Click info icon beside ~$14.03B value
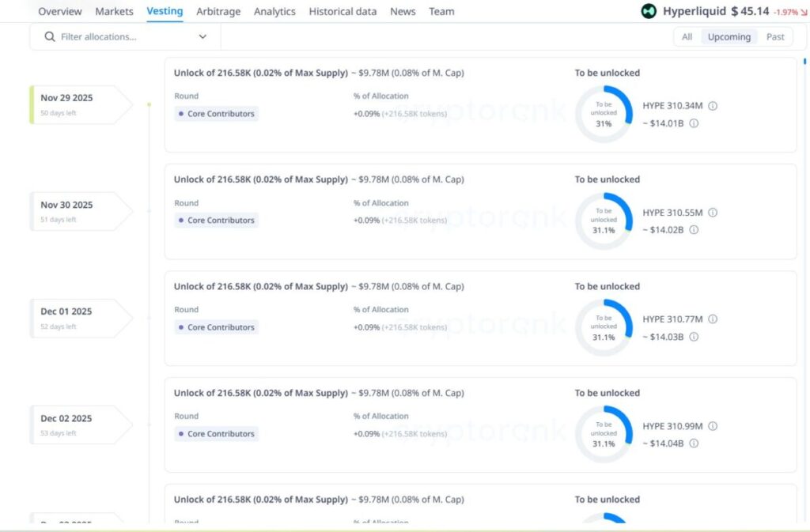 coord(694,337)
